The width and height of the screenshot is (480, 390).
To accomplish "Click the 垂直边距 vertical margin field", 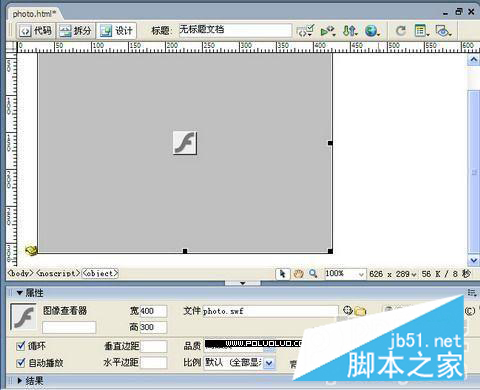I will 154,346.
